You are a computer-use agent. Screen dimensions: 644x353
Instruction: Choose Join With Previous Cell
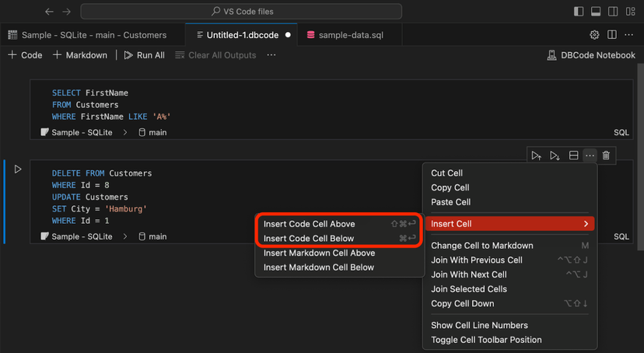509,260
